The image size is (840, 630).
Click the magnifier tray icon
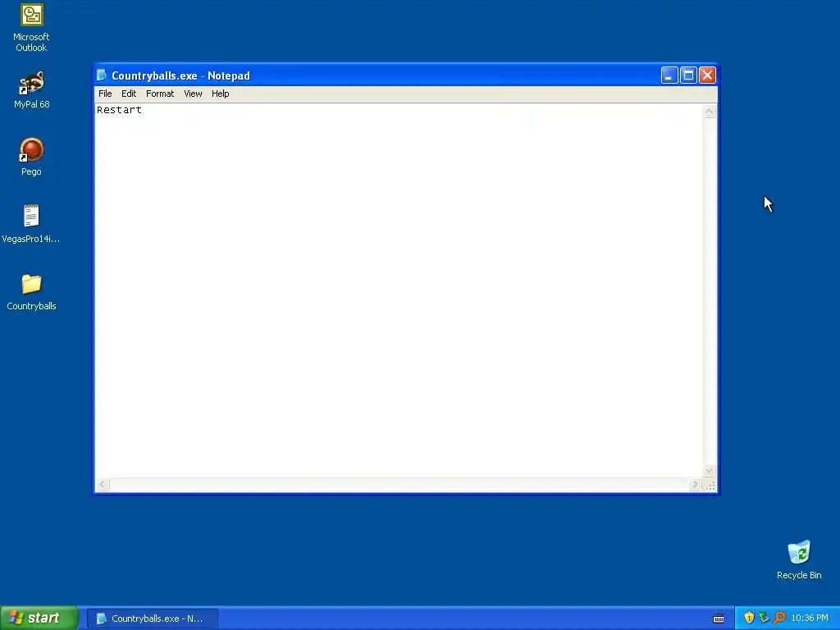[x=779, y=618]
